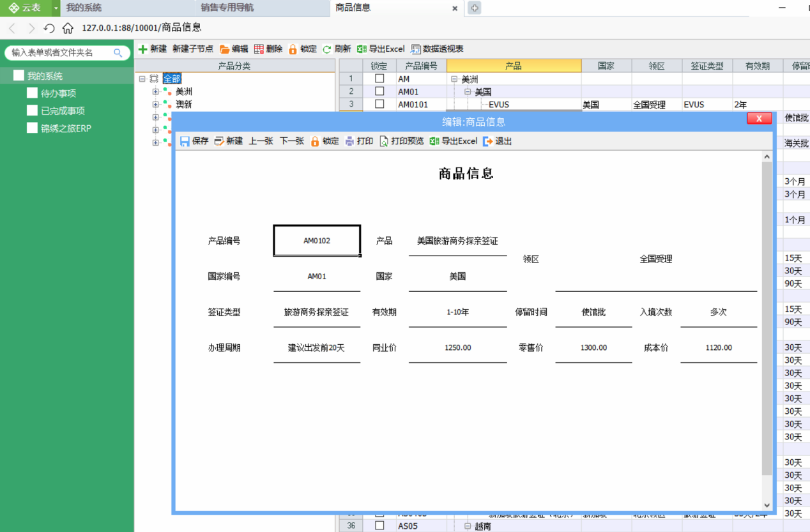Click 退出 to leave the edit dialog
The width and height of the screenshot is (810, 532).
[498, 141]
